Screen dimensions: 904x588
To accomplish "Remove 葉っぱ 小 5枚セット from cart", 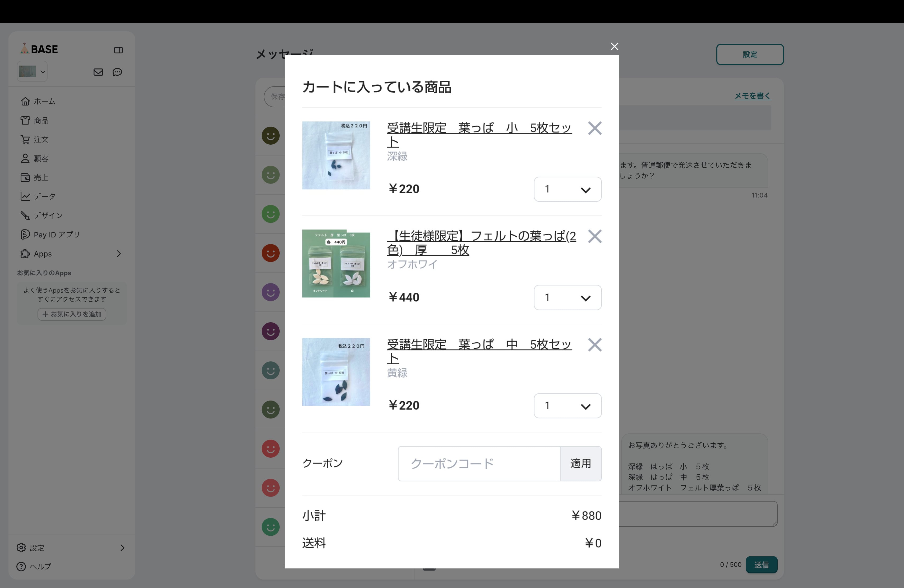I will (x=594, y=128).
